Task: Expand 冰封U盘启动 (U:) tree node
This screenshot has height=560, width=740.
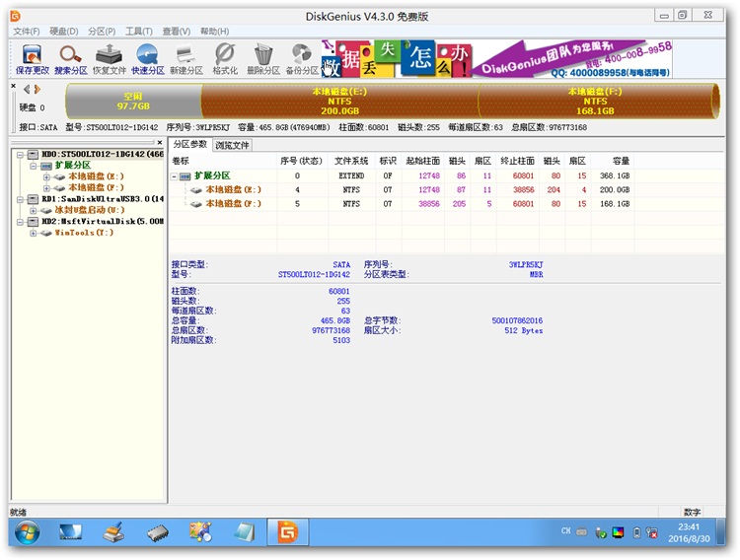Action: (33, 211)
